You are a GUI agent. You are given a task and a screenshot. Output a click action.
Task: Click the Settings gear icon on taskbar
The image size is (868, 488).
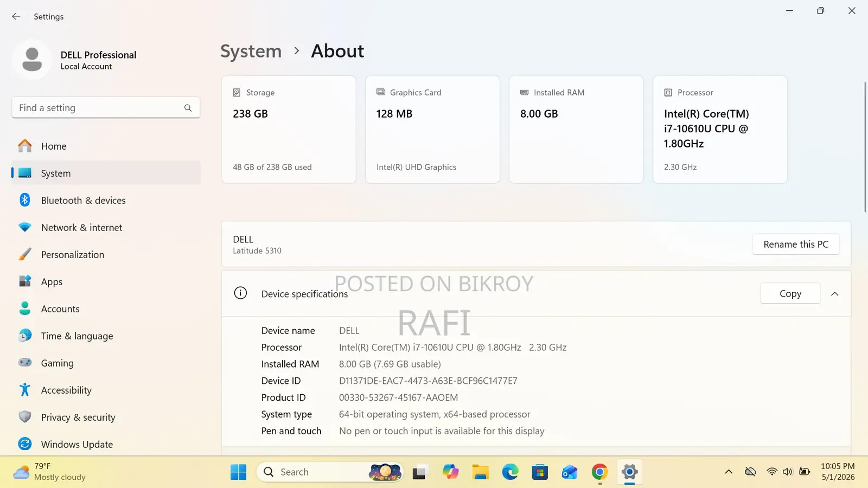(629, 472)
